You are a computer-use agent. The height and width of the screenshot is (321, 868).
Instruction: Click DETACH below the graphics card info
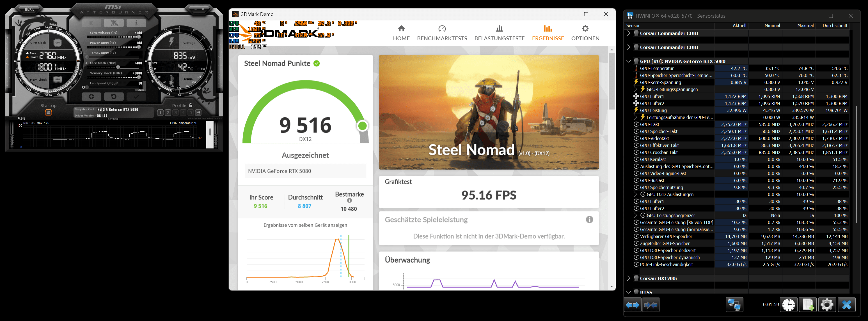click(x=113, y=119)
